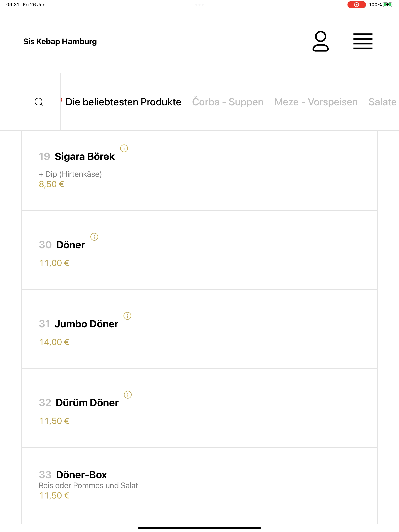Viewport: 399px width, 532px height.
Task: Add Döner for 11,00 €
Action: tap(199, 250)
